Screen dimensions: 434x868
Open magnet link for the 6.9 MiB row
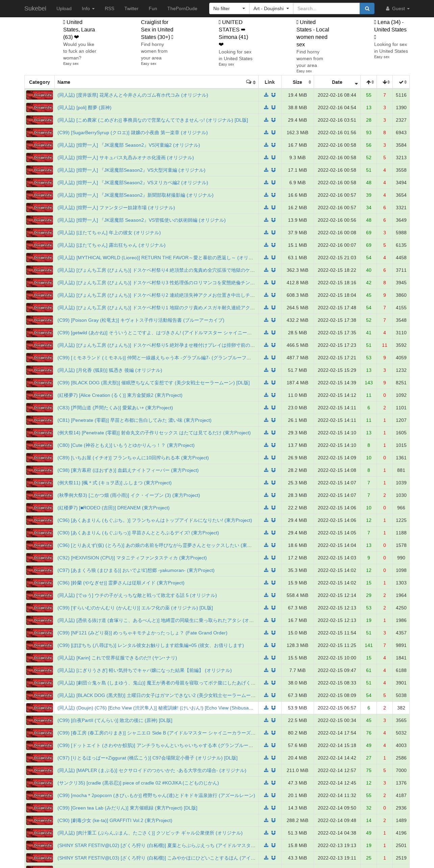[x=273, y=183]
